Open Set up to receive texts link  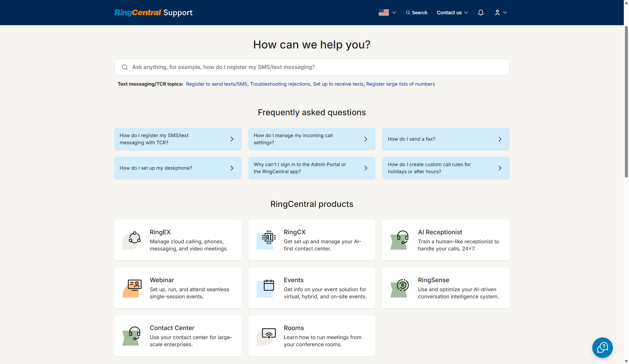(338, 84)
